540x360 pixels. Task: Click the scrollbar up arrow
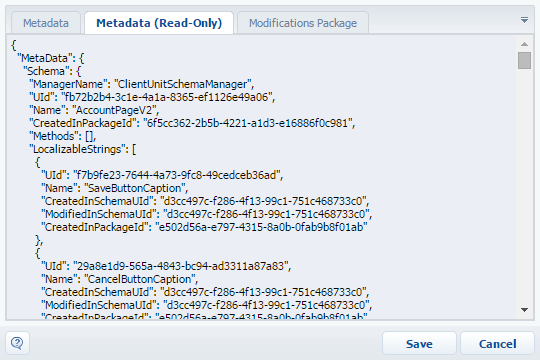524,44
